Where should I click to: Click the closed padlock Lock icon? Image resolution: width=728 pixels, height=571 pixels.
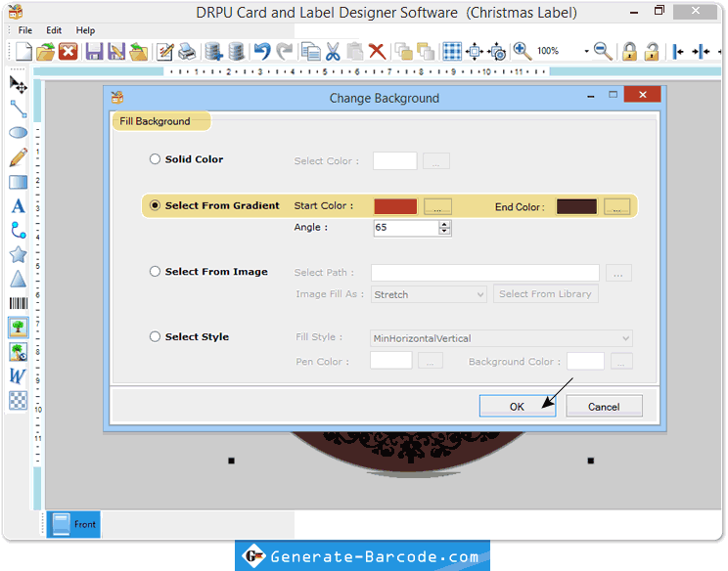coord(629,51)
